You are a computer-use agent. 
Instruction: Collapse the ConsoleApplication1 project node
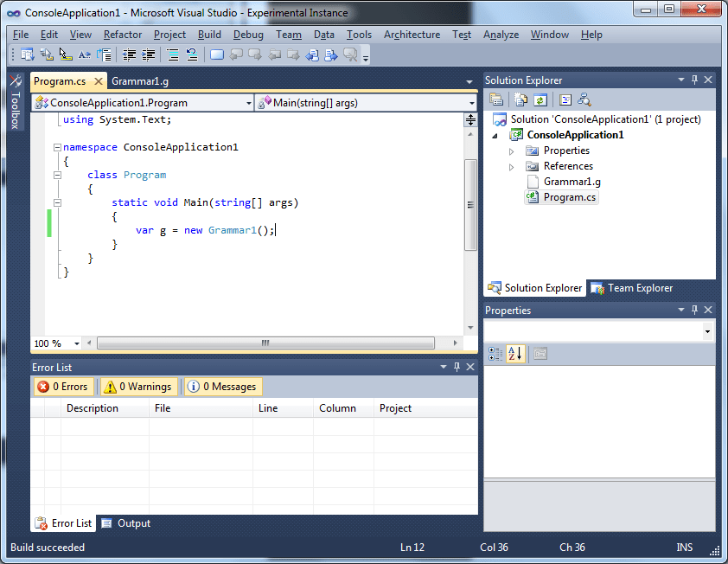point(495,136)
